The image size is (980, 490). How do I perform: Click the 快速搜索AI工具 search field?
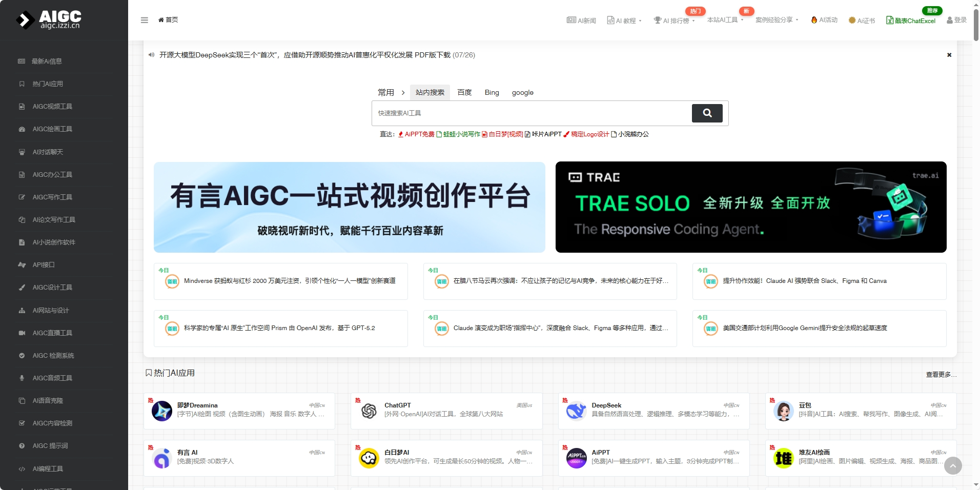click(x=530, y=113)
